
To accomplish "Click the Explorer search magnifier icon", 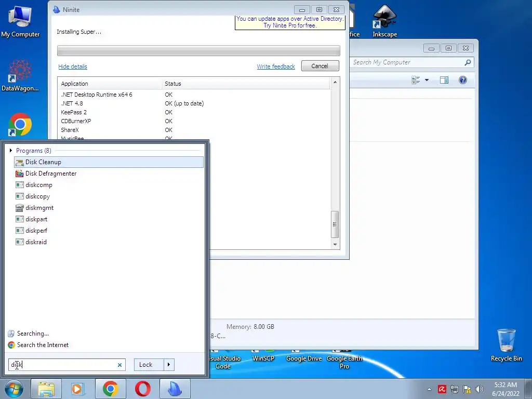I will point(468,62).
